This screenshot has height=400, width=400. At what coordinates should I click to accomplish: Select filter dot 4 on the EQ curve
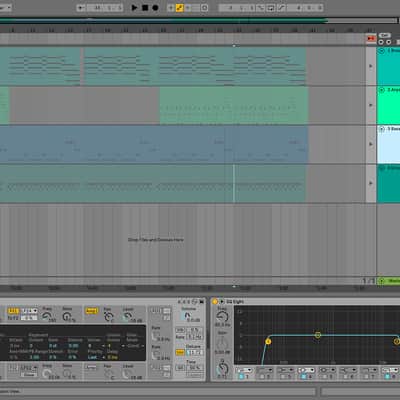coord(318,335)
